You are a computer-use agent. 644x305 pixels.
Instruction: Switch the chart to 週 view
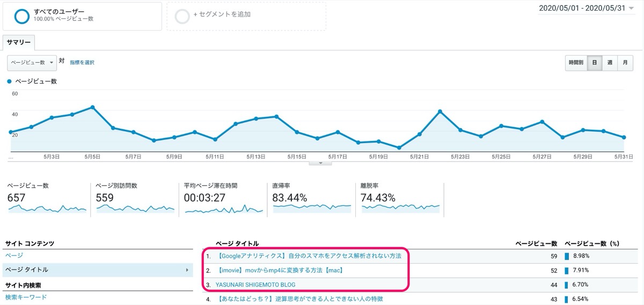coord(610,63)
